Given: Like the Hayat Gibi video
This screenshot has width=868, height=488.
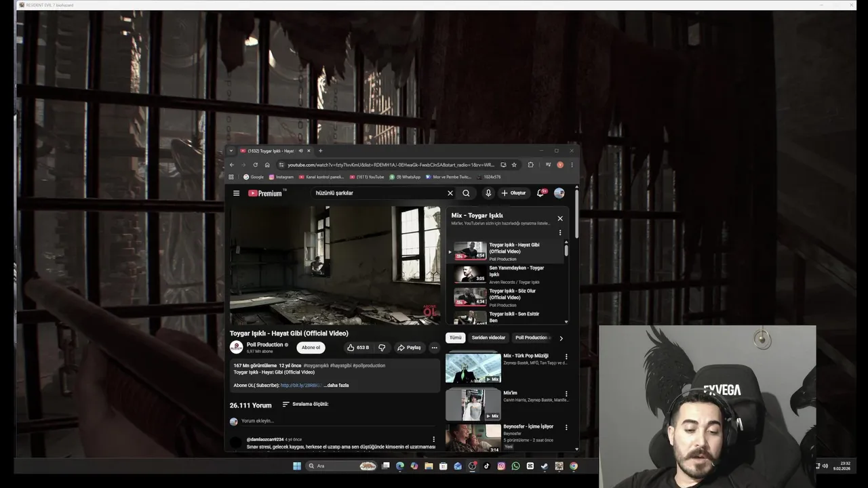Looking at the screenshot, I should (357, 348).
